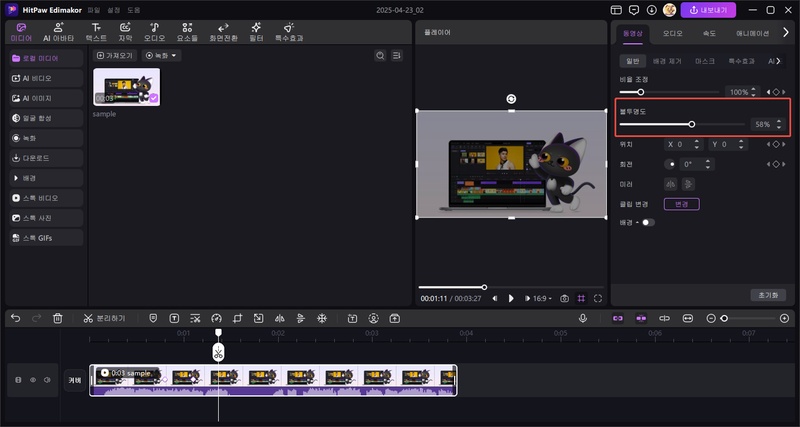
Task: Click the download arrow icon in title bar
Action: pos(652,10)
